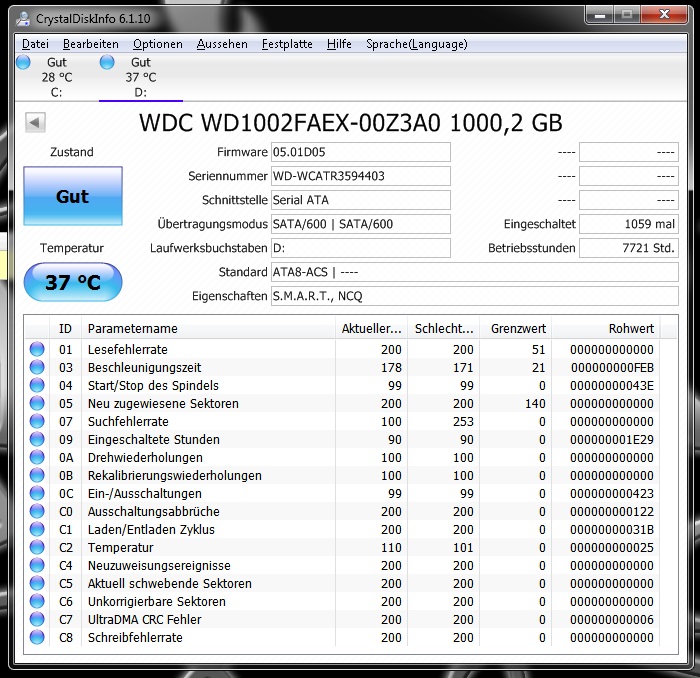
Task: Select the UltraDMA CRC Fehler text
Action: 145,620
